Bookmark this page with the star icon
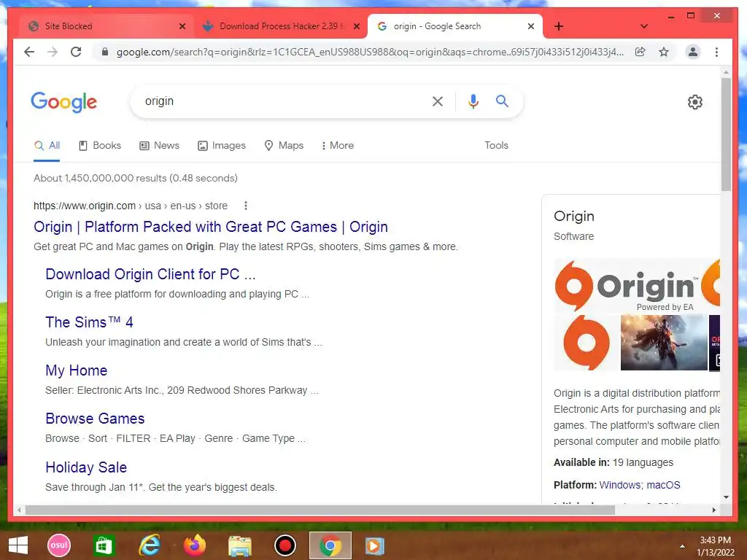Screen dimensions: 747x560 pos(664,52)
